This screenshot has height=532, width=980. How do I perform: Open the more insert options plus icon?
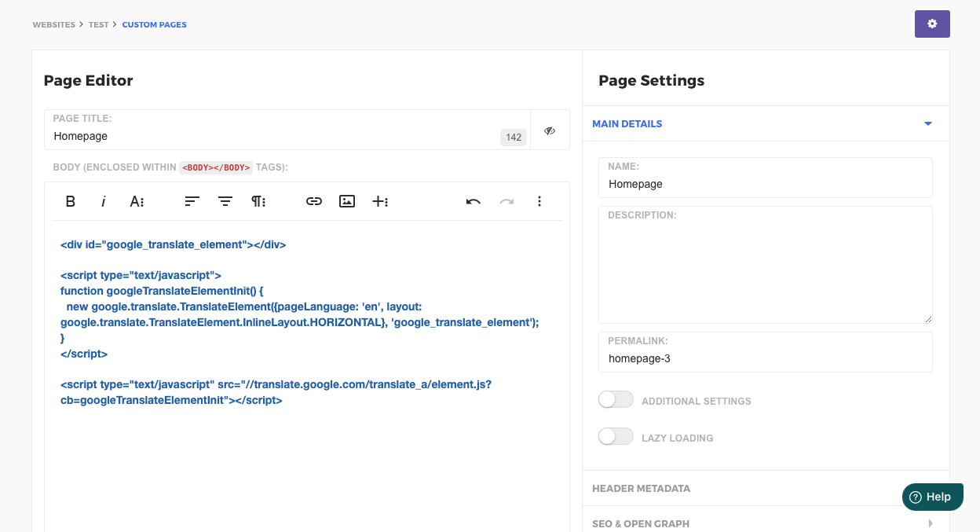click(x=380, y=201)
